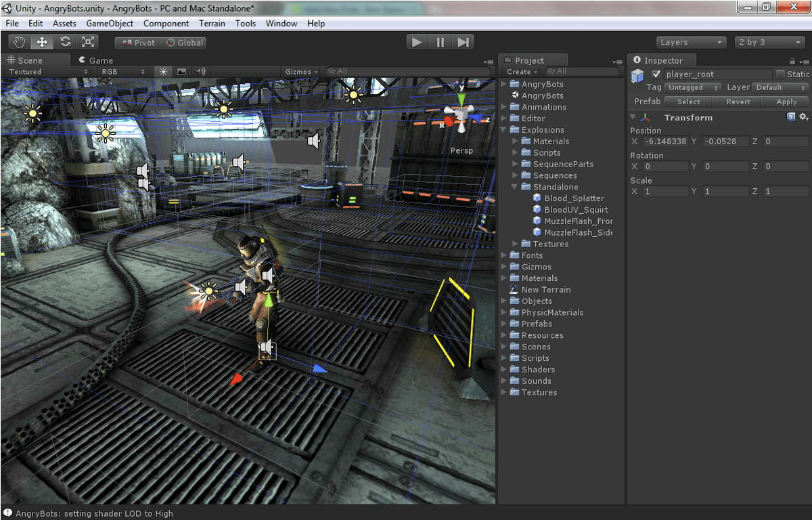This screenshot has width=812, height=520.
Task: Toggle scene audio speaker icon
Action: click(200, 71)
